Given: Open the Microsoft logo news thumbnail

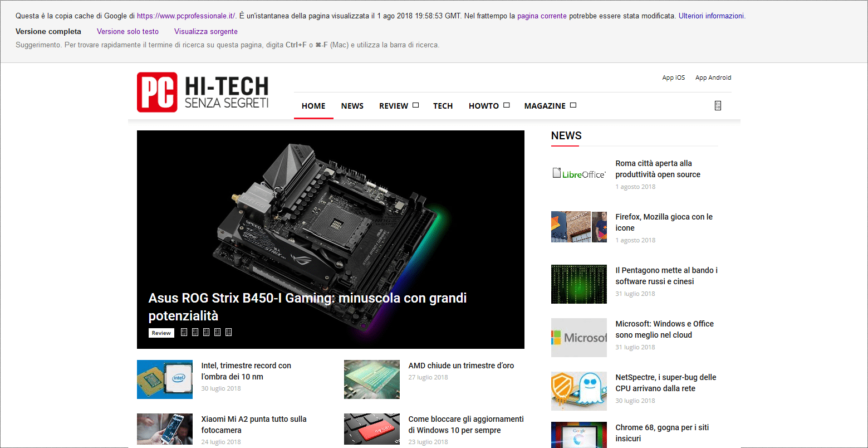Looking at the screenshot, I should [x=578, y=338].
